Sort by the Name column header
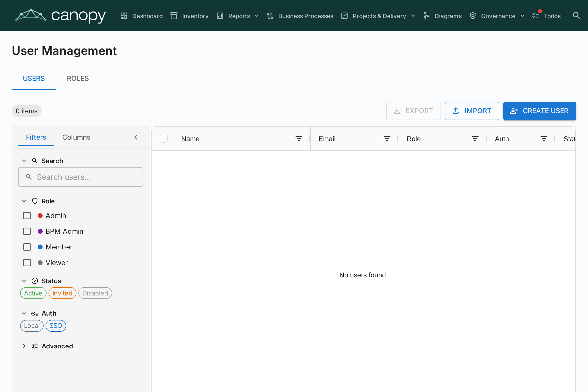This screenshot has height=392, width=588. pyautogui.click(x=190, y=139)
